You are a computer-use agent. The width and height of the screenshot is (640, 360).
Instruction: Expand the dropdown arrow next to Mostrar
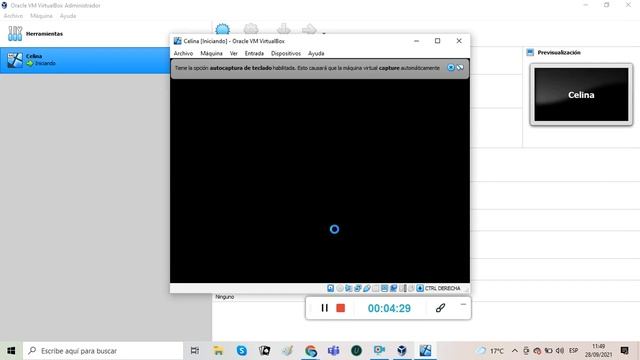tap(324, 33)
